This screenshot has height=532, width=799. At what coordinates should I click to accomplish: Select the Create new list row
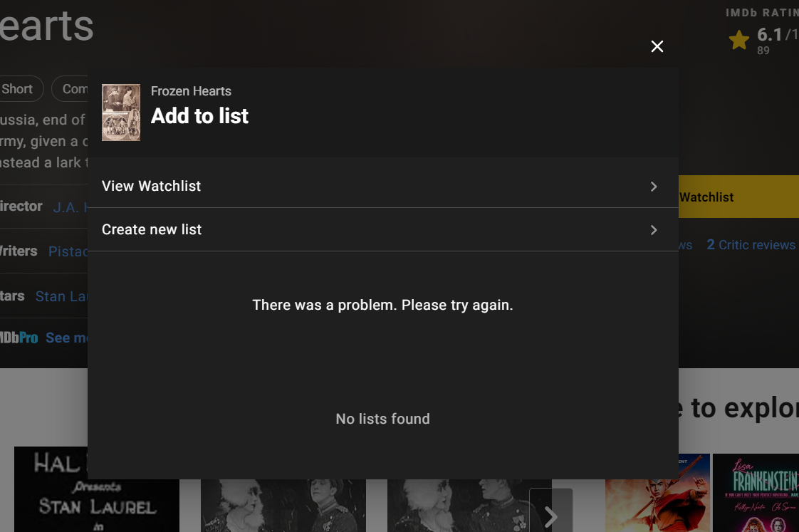click(x=382, y=229)
